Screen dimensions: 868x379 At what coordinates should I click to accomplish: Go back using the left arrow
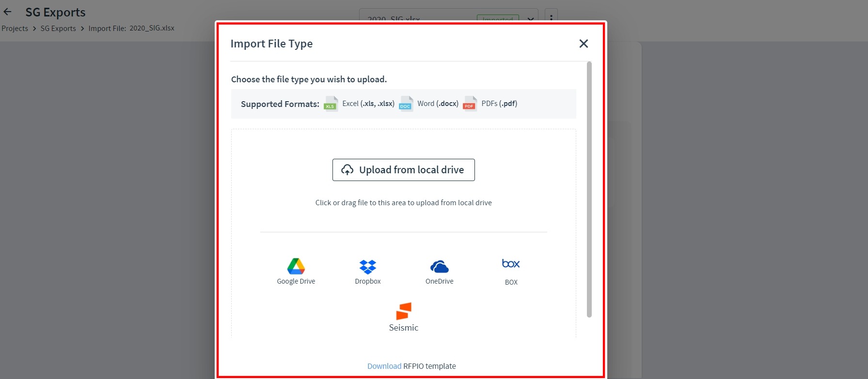coord(8,12)
